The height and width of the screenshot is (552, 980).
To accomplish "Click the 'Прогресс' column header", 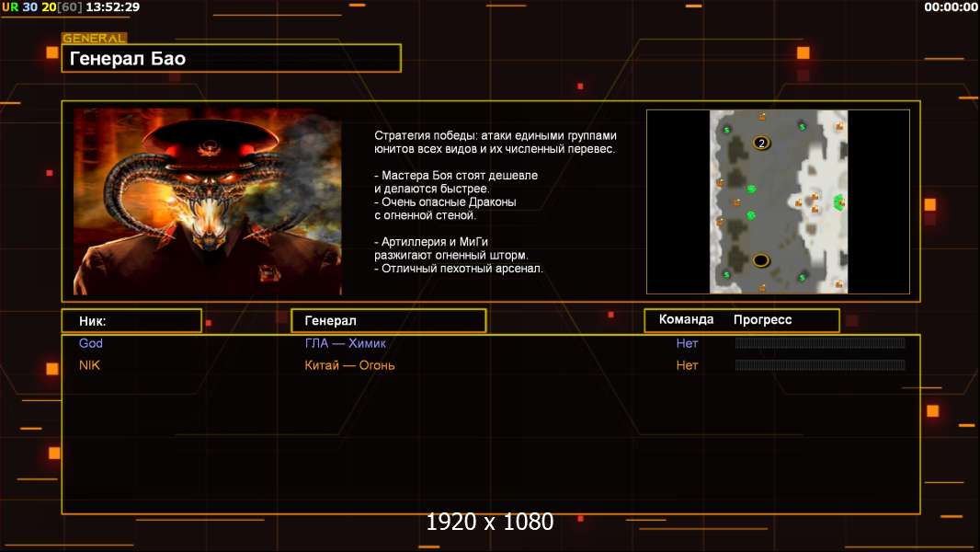I will 762,320.
